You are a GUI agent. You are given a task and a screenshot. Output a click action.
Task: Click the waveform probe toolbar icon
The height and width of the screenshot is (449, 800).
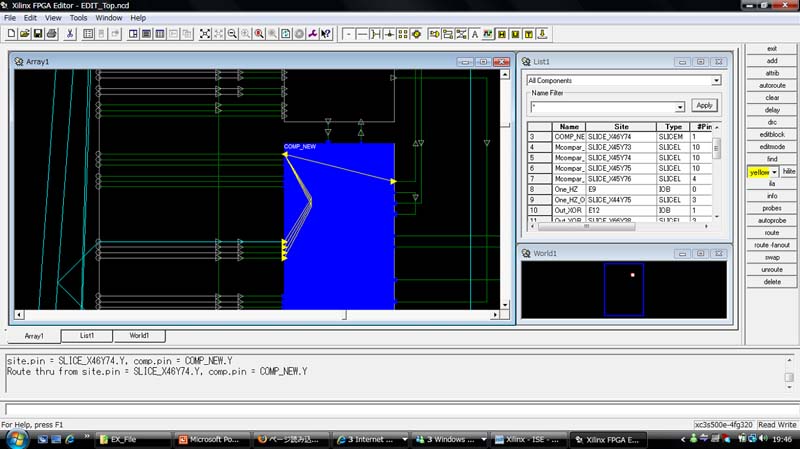point(488,34)
